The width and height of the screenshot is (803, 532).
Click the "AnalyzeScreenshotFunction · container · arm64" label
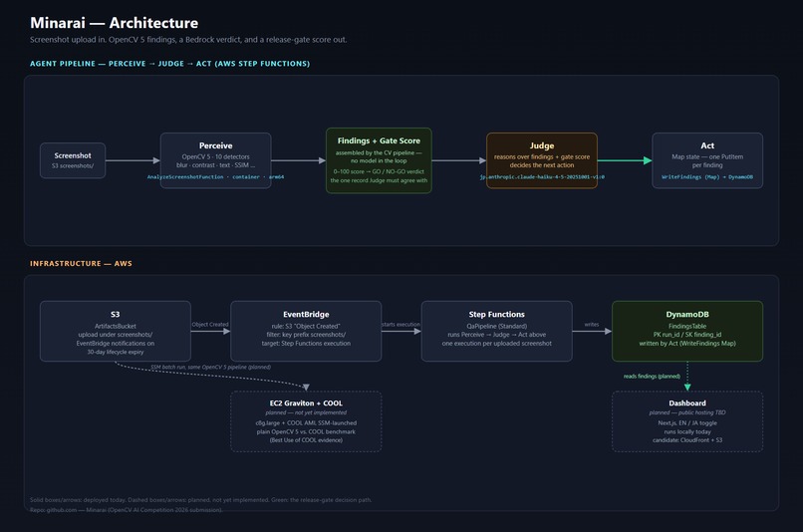(x=215, y=176)
